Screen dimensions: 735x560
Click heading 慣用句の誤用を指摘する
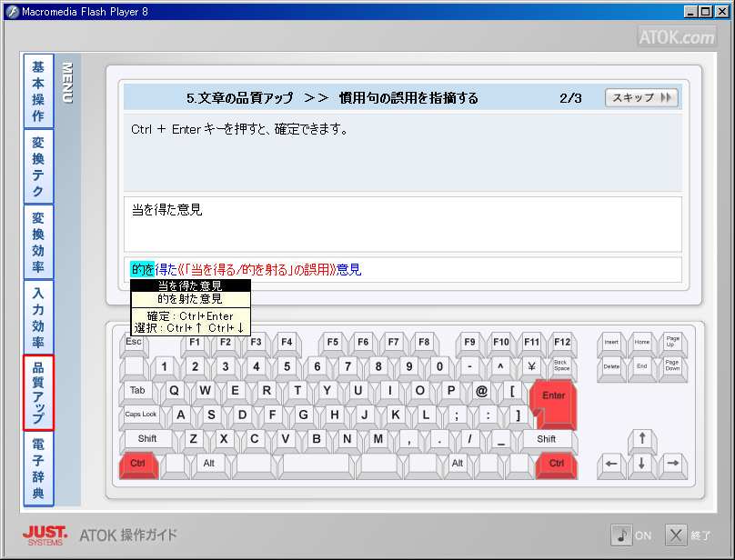click(408, 98)
